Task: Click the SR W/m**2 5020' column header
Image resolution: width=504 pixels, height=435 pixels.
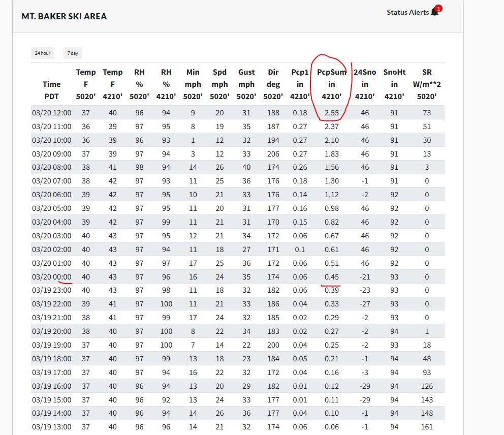Action: (x=427, y=84)
